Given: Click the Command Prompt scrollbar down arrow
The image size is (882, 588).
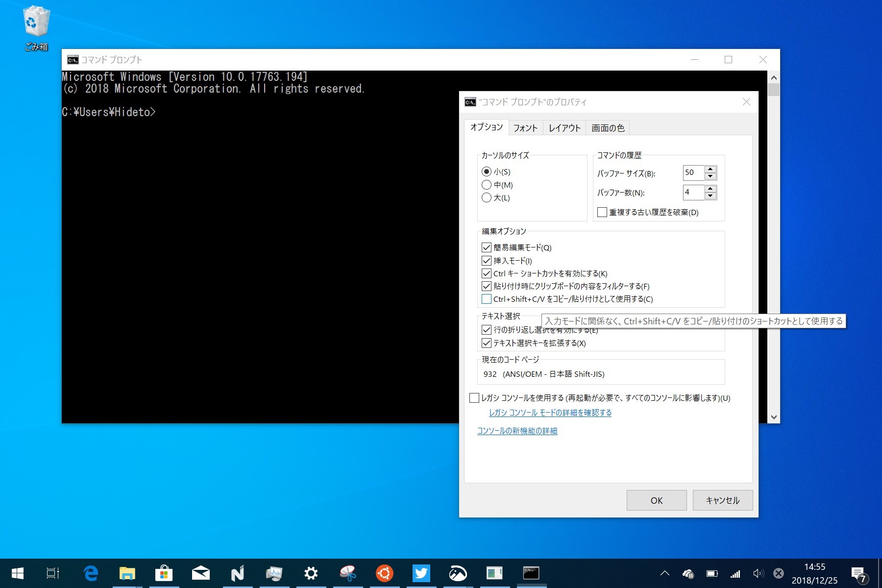Looking at the screenshot, I should click(x=774, y=417).
